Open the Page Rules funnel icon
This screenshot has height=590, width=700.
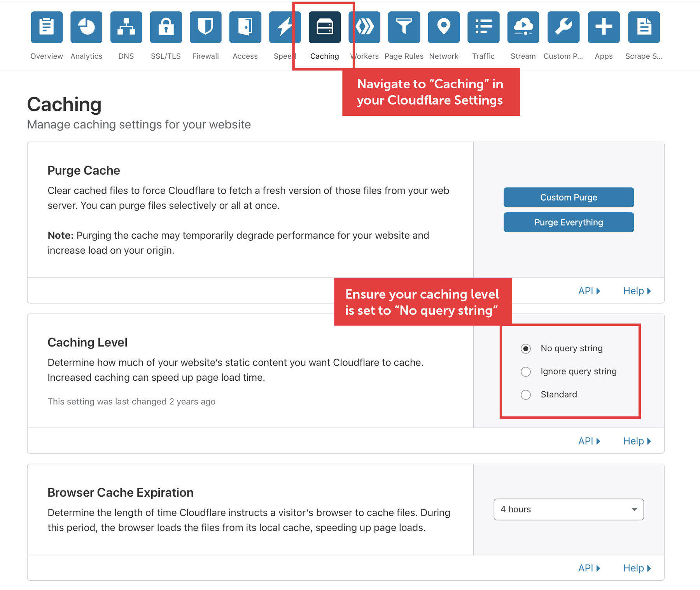pyautogui.click(x=404, y=27)
